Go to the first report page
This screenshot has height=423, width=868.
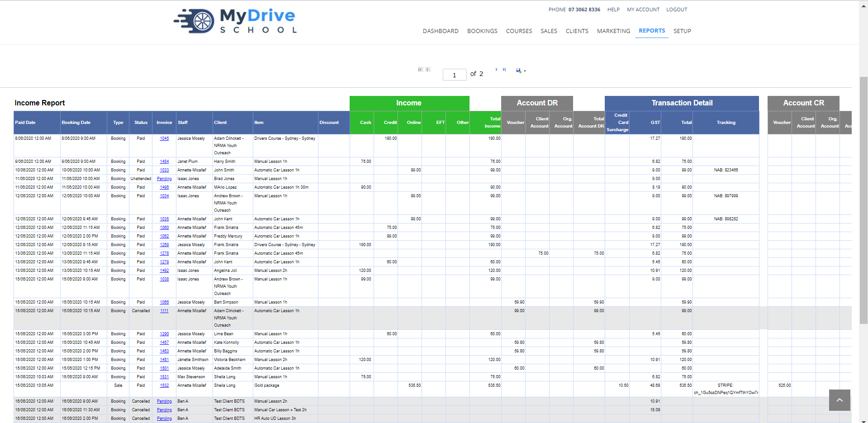[x=420, y=69]
